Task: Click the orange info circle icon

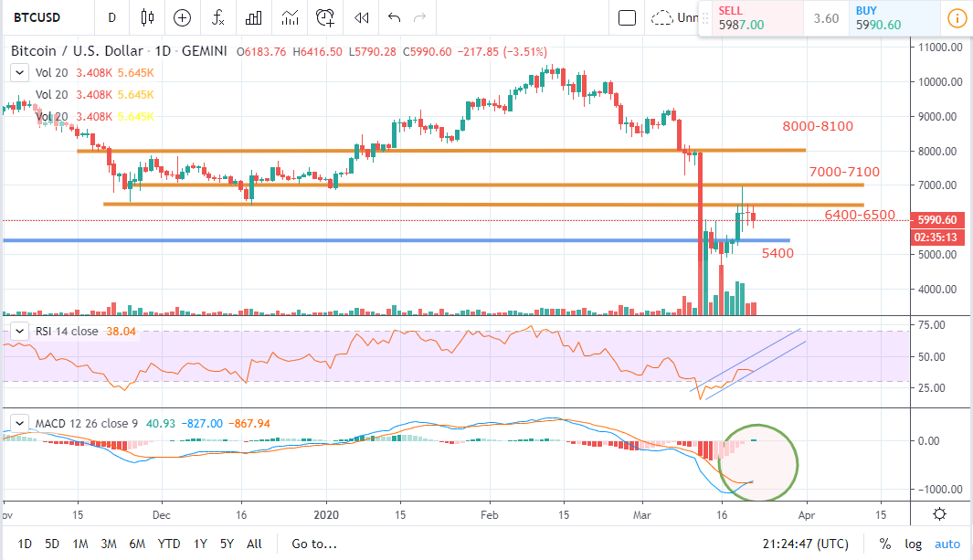Action: (957, 18)
